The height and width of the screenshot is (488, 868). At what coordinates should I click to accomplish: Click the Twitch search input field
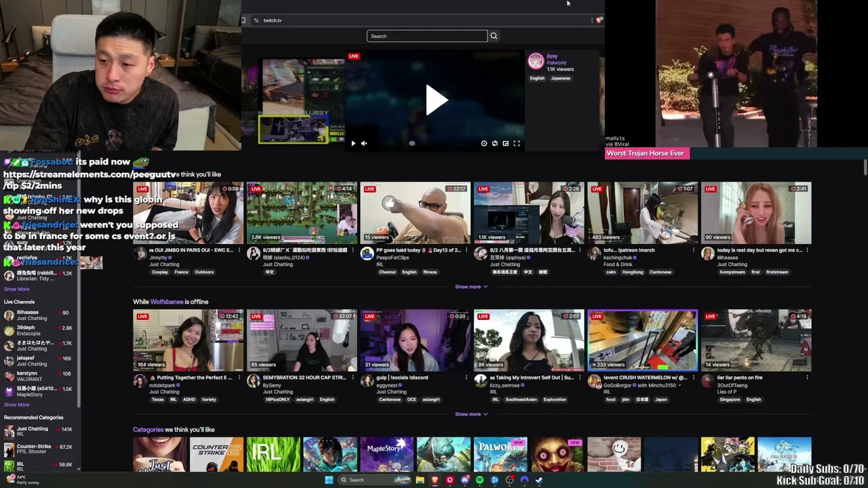click(x=427, y=36)
